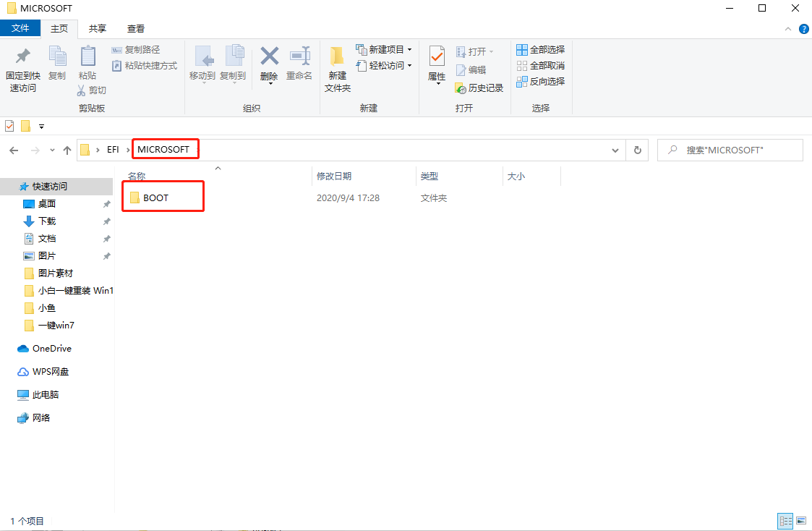Click the 复制 (Copy) ribbon icon

point(57,63)
